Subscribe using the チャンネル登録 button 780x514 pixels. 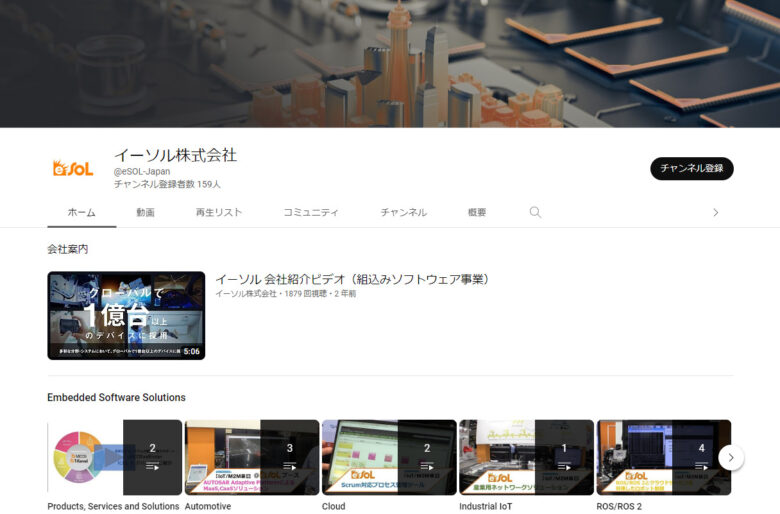(692, 168)
